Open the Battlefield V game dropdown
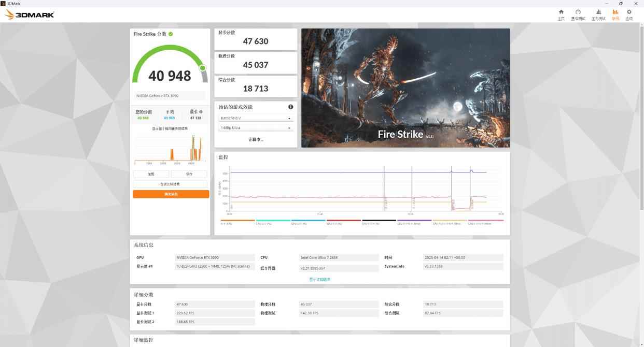The image size is (644, 347). (256, 118)
